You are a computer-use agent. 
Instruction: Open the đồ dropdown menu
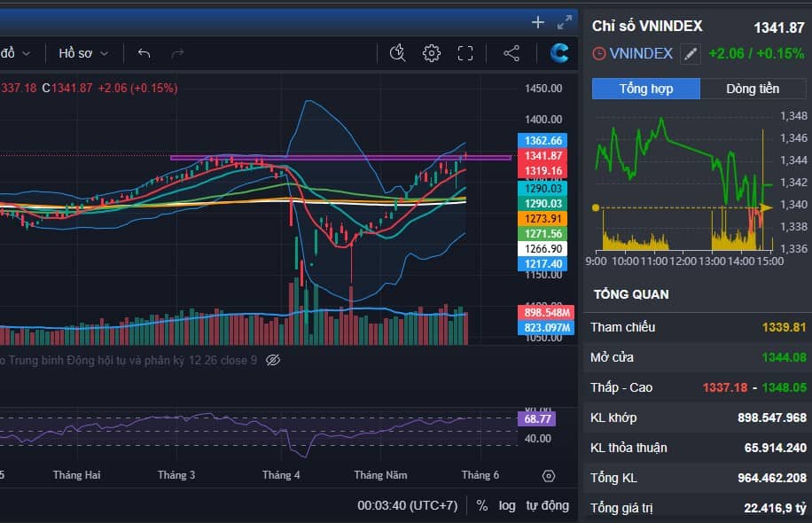tap(16, 53)
